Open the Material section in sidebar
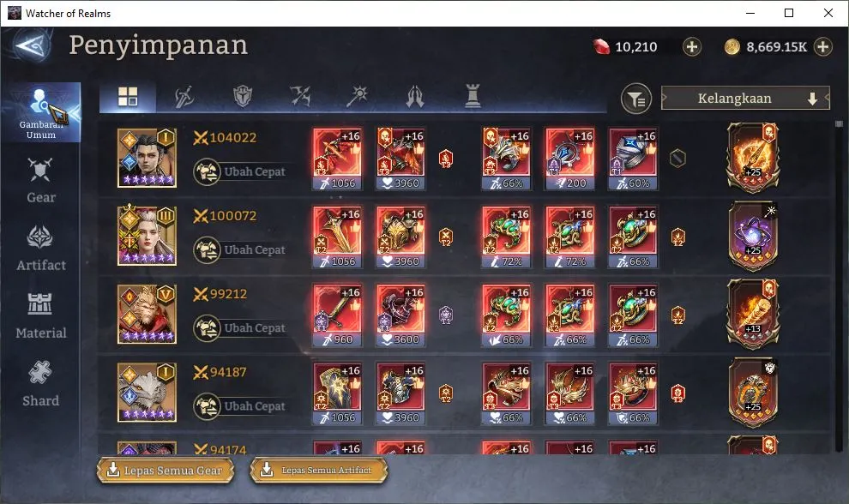 [41, 316]
